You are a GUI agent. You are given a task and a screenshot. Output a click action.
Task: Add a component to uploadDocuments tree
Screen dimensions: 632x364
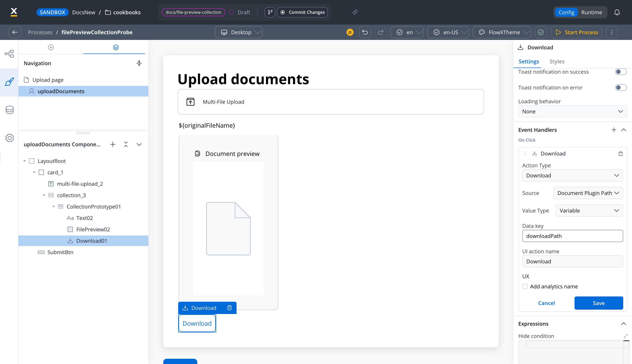(113, 144)
